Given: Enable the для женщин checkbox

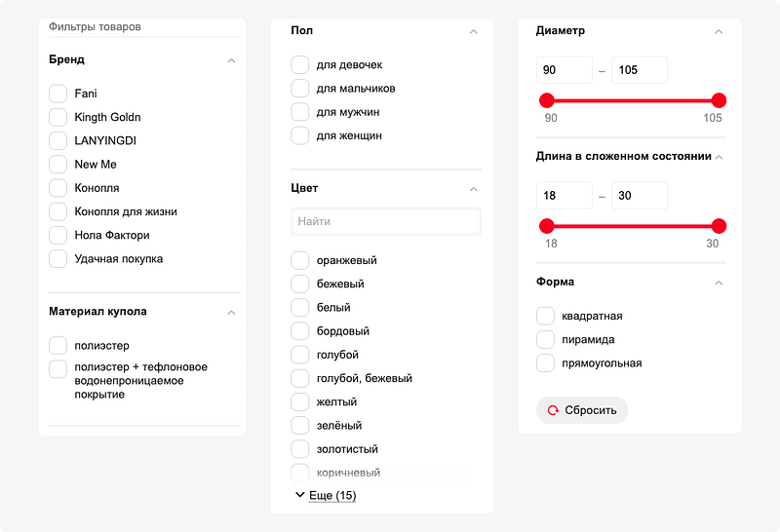Looking at the screenshot, I should click(300, 135).
